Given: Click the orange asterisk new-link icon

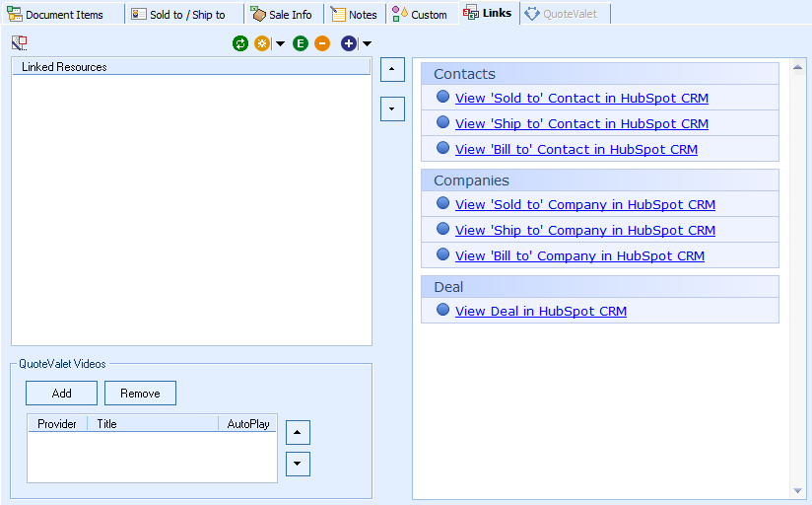Looking at the screenshot, I should pos(262,43).
